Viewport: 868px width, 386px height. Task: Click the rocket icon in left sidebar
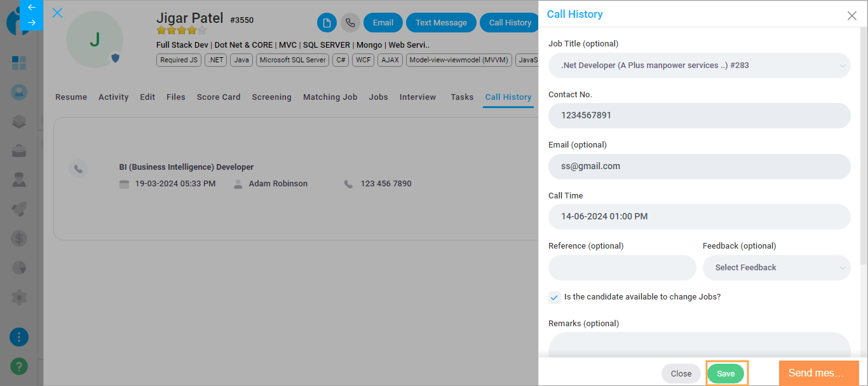pos(19,209)
